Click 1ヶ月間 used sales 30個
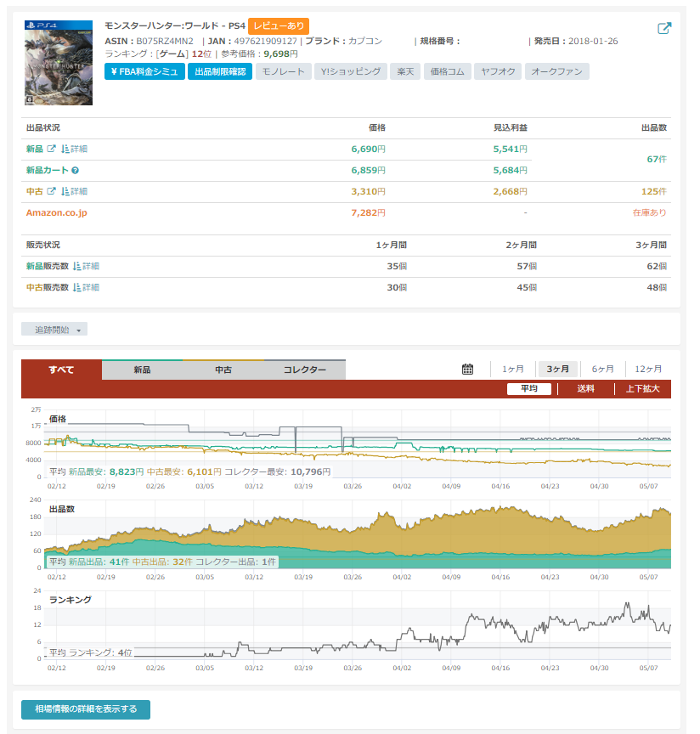Viewport: 700px width, 734px height. click(x=397, y=287)
